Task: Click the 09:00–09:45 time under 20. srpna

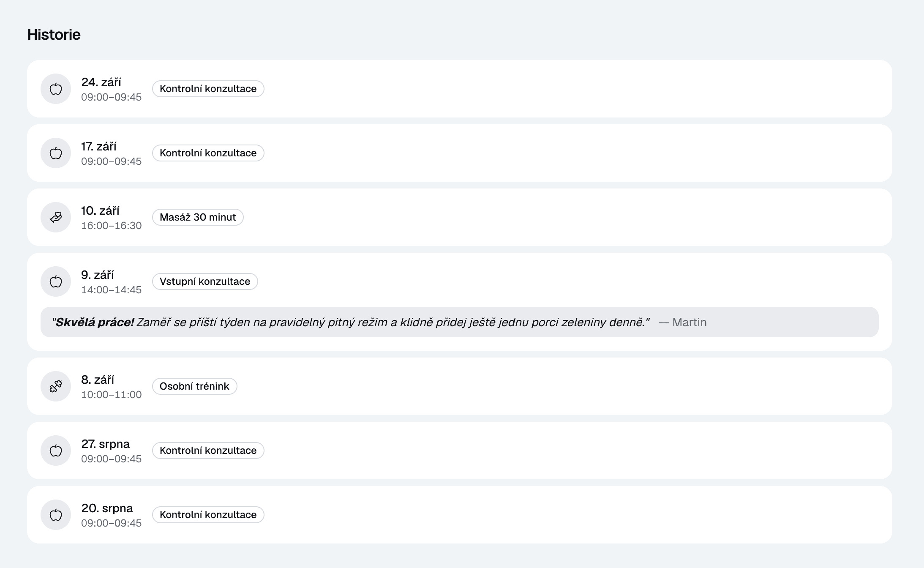Action: tap(112, 523)
